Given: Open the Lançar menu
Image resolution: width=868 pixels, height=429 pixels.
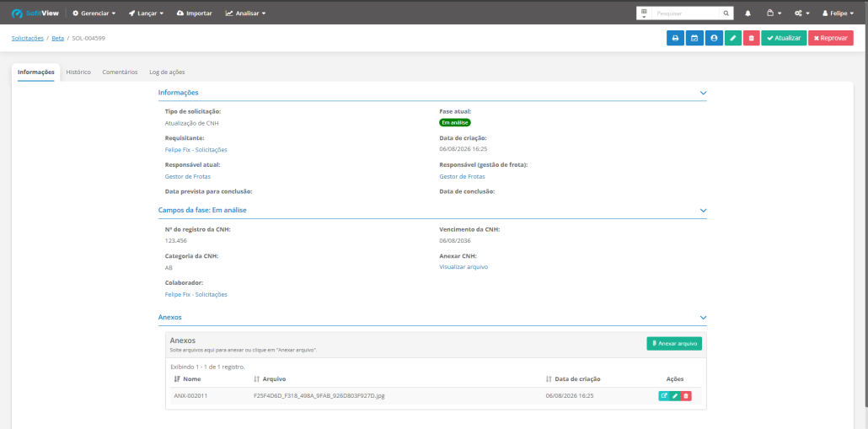Looking at the screenshot, I should point(146,13).
